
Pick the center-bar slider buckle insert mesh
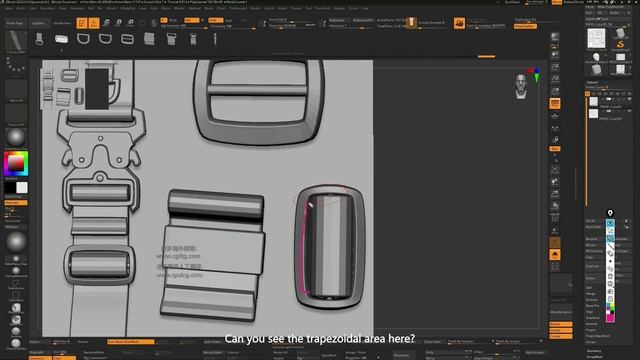(x=127, y=39)
